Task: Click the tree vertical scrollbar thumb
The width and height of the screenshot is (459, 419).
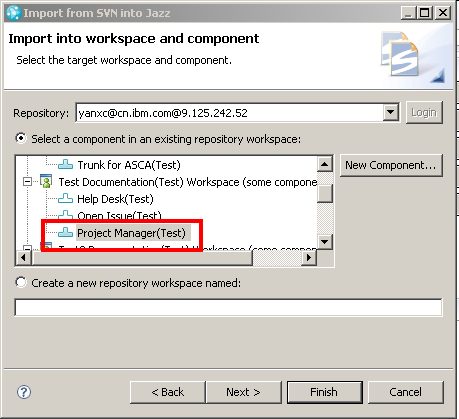Action: coord(325,193)
